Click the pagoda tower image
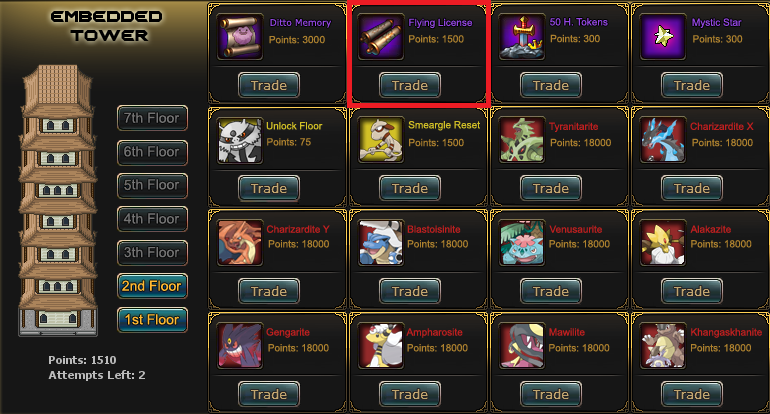 58,201
